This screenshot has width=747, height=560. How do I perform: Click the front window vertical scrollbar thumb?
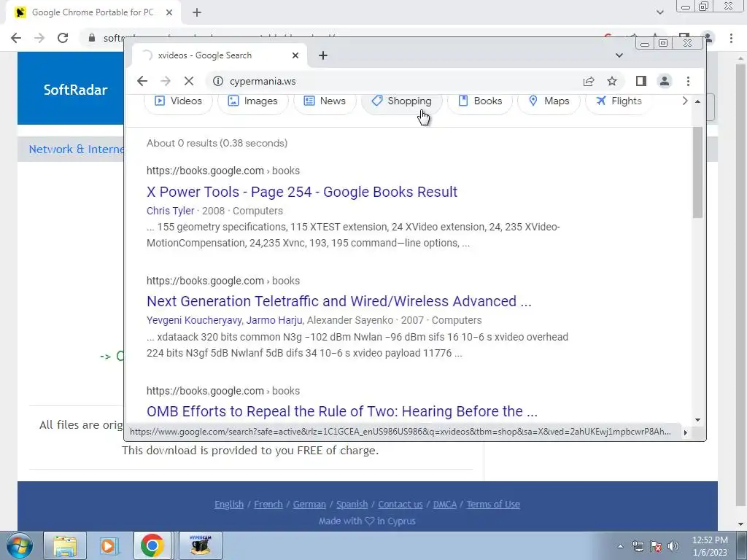pos(698,171)
